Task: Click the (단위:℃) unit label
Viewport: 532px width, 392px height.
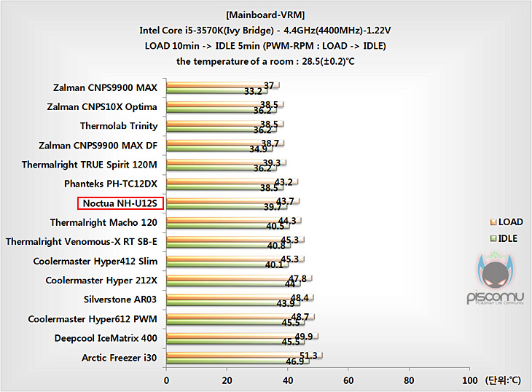Action: click(x=503, y=380)
